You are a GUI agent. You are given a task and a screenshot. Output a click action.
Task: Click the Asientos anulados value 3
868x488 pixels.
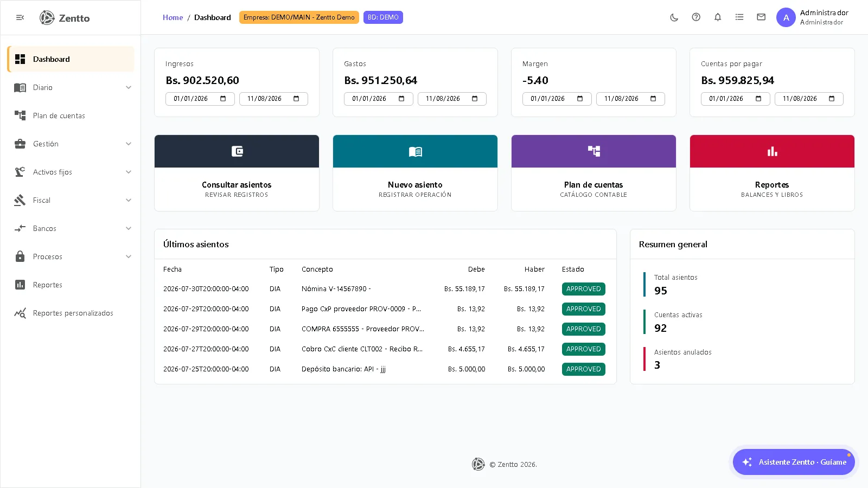click(658, 365)
